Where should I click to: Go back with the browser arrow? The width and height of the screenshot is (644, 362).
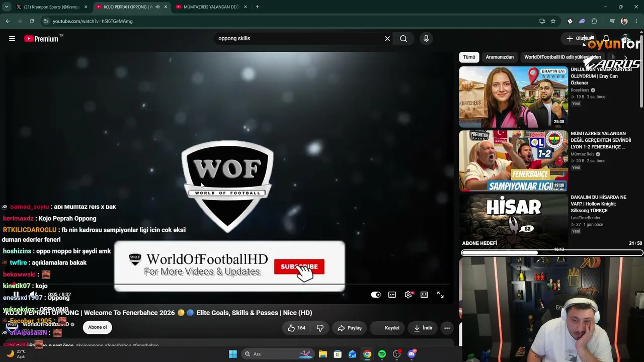click(8, 21)
